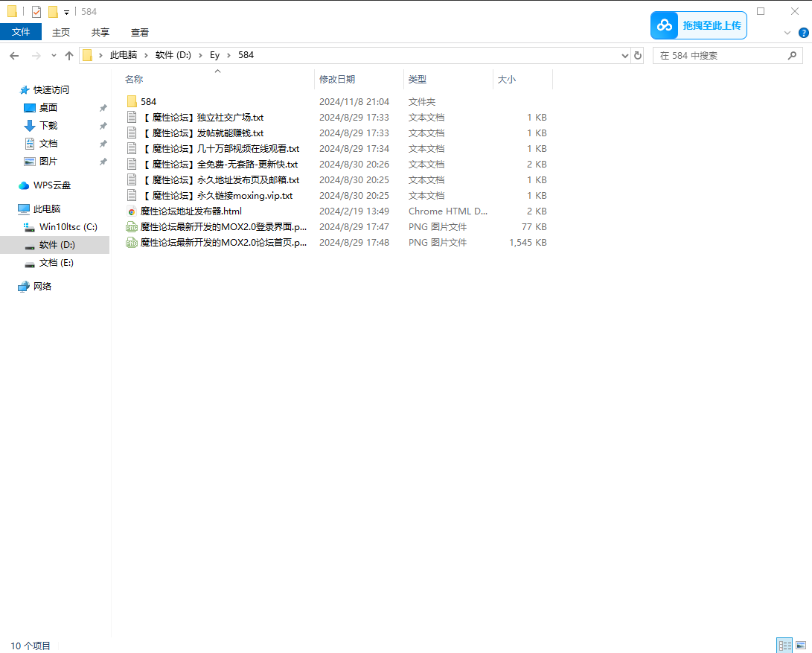Click the 1,545 KB size cell
The image size is (812, 653).
[528, 243]
